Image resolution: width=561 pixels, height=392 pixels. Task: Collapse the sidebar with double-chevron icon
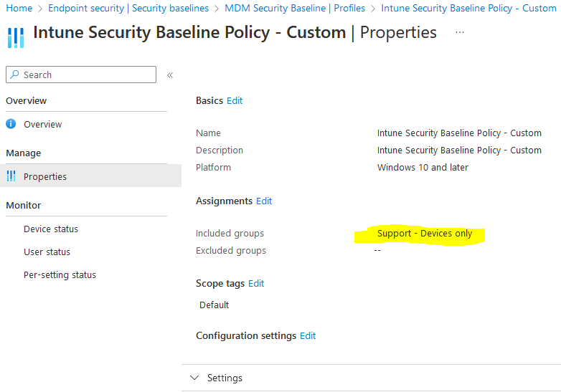[x=170, y=75]
